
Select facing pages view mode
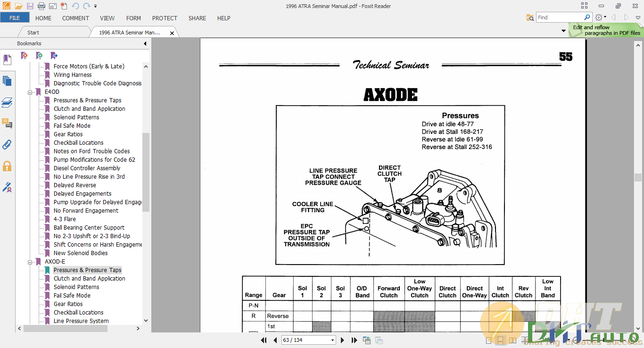tap(512, 340)
